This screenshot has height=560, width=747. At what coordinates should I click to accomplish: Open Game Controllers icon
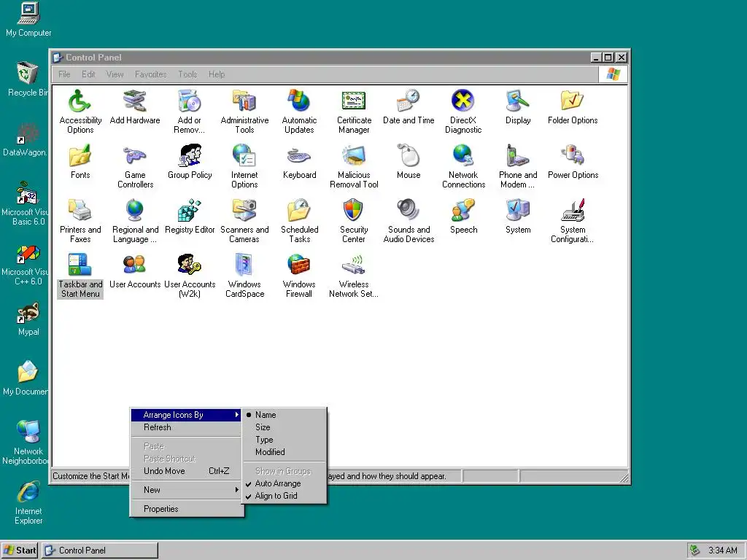point(135,156)
